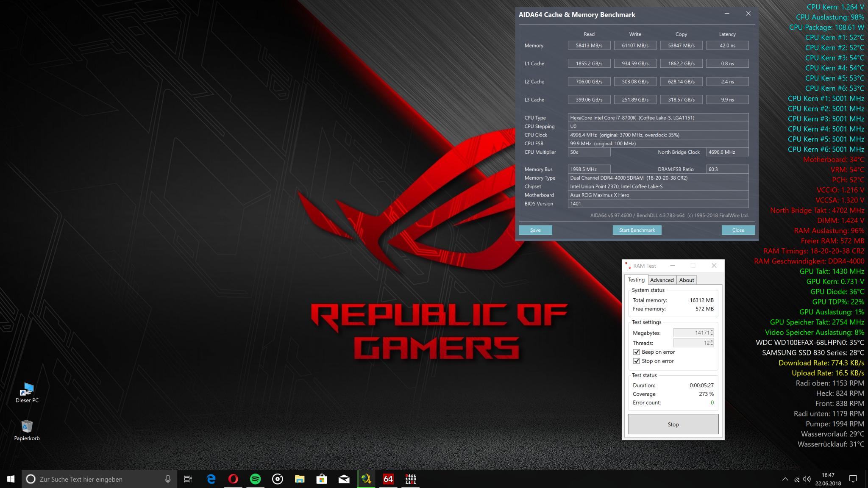868x488 pixels.
Task: Click the Cortana circle icon
Action: click(31, 479)
